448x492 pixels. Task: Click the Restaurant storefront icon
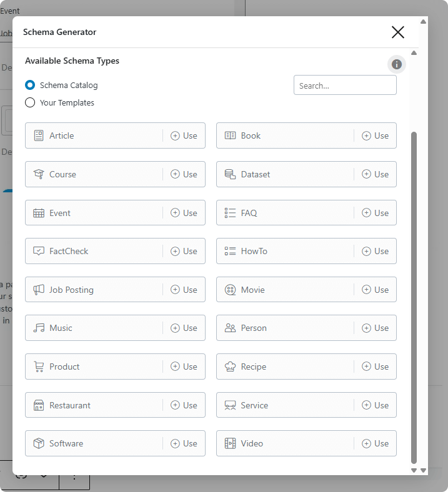tap(39, 405)
